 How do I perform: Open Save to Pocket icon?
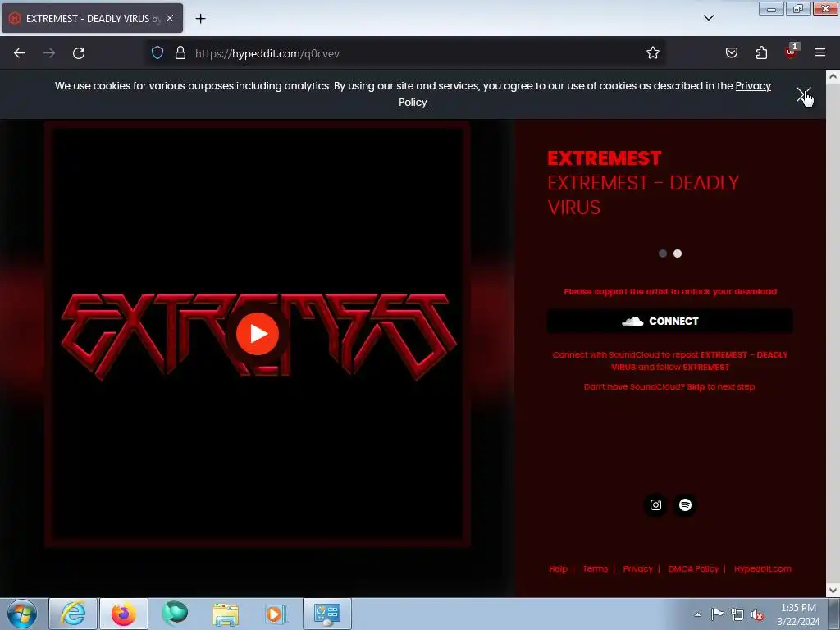pyautogui.click(x=731, y=53)
